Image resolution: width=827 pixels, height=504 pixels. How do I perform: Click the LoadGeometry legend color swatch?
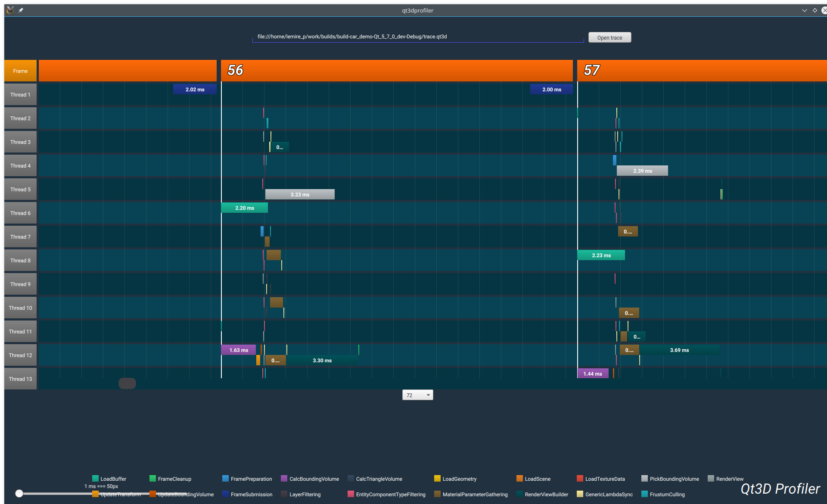click(437, 479)
